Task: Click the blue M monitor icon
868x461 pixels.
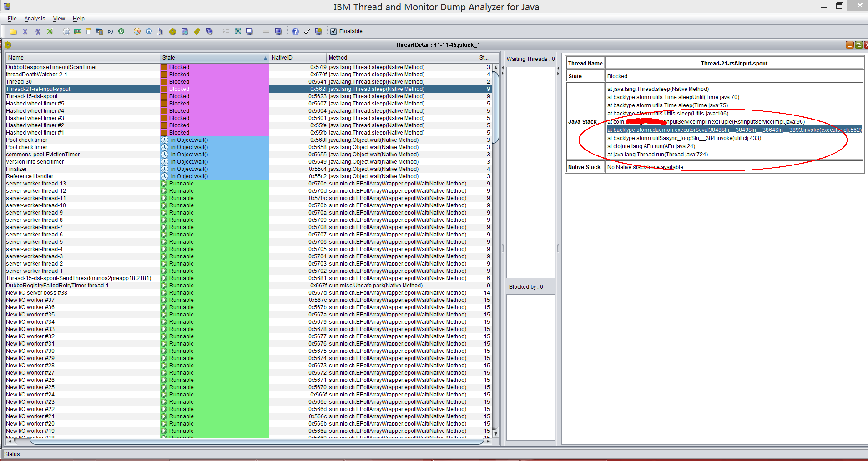Action: click(x=149, y=31)
